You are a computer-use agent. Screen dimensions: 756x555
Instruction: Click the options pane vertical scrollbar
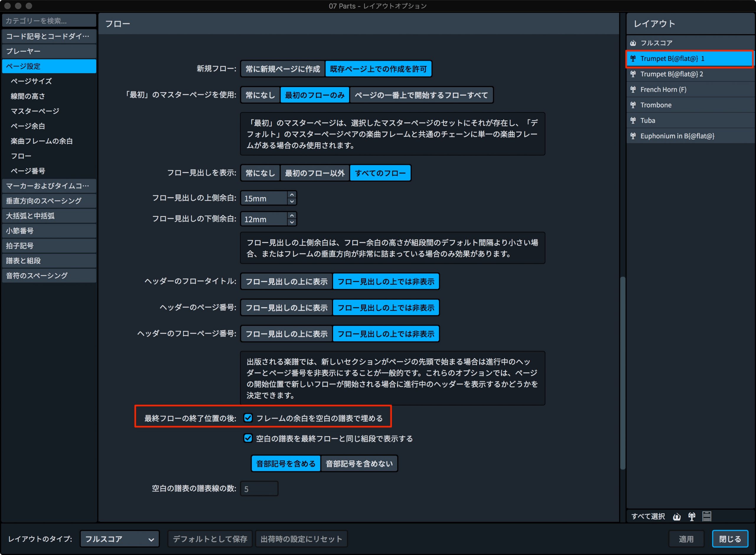[623, 373]
